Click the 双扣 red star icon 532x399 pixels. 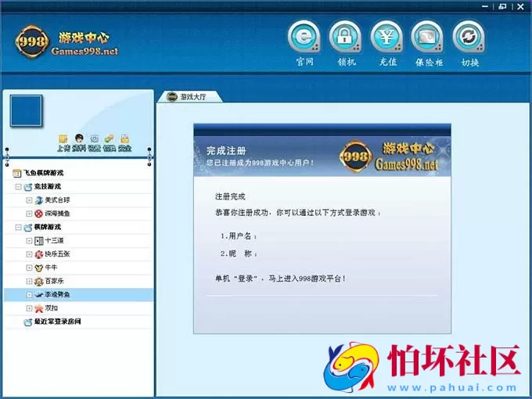(39, 308)
